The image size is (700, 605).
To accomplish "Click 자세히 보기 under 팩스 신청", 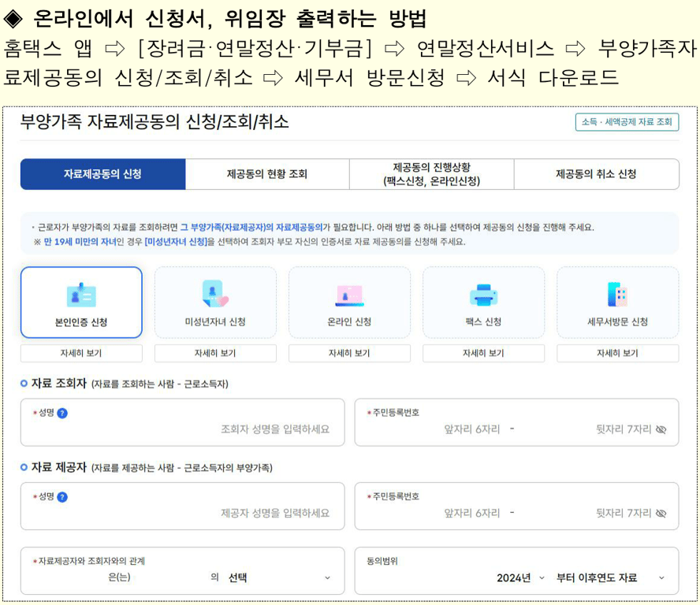I will (x=483, y=353).
